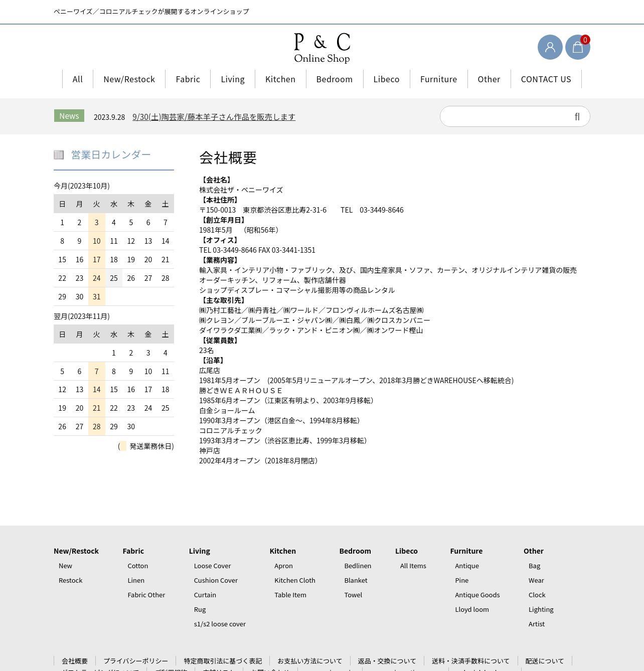Open the Furniture navigation menu
The width and height of the screenshot is (644, 671).
point(438,79)
